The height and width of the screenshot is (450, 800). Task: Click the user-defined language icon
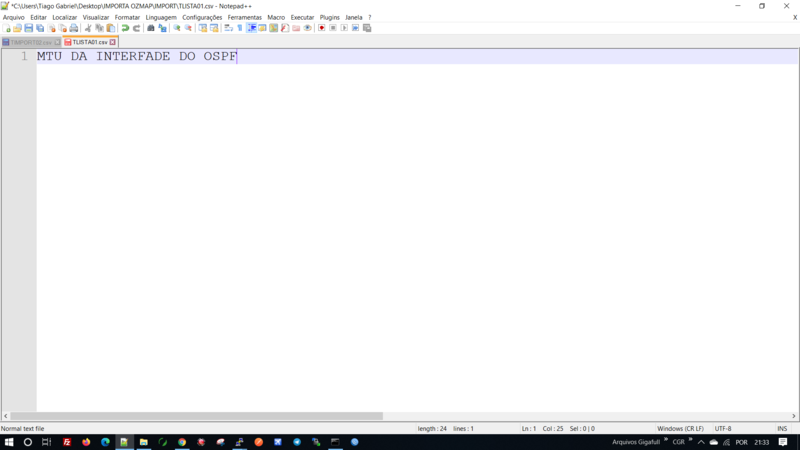click(x=262, y=28)
